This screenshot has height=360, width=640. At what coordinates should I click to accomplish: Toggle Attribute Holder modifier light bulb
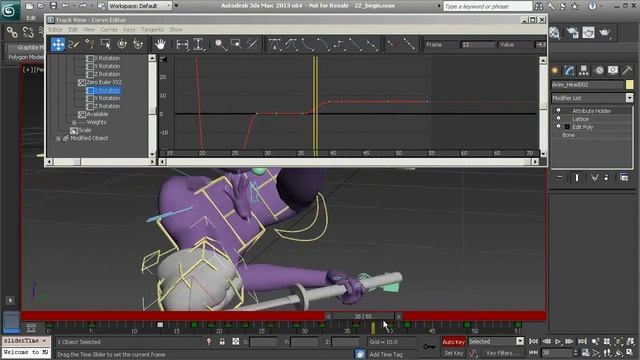[x=558, y=111]
